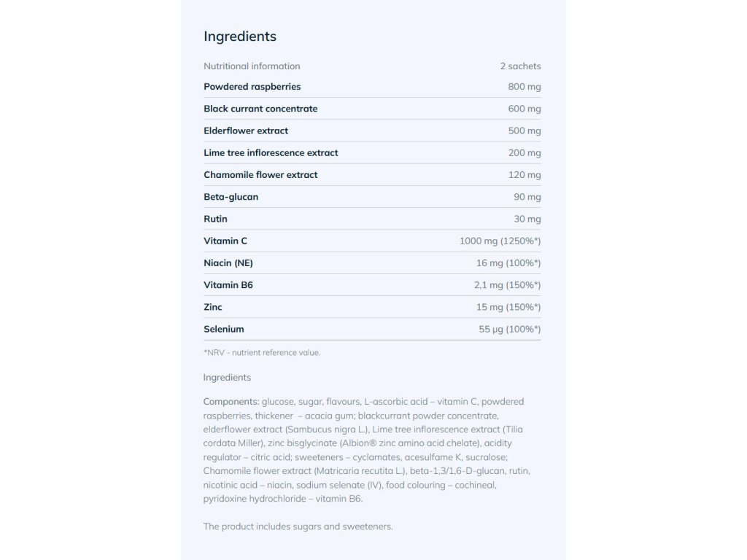The width and height of the screenshot is (747, 560).
Task: Click the Vitamin B6 row label
Action: pos(228,285)
